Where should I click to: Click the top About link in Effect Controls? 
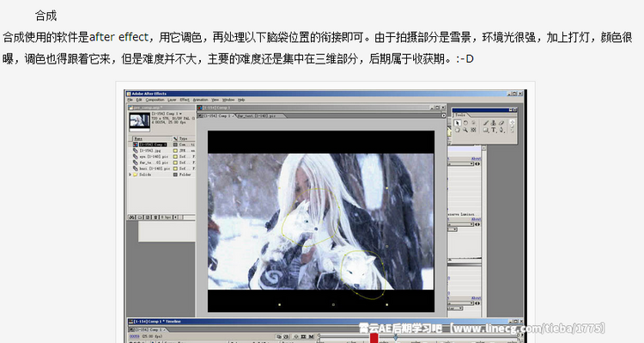click(476, 159)
